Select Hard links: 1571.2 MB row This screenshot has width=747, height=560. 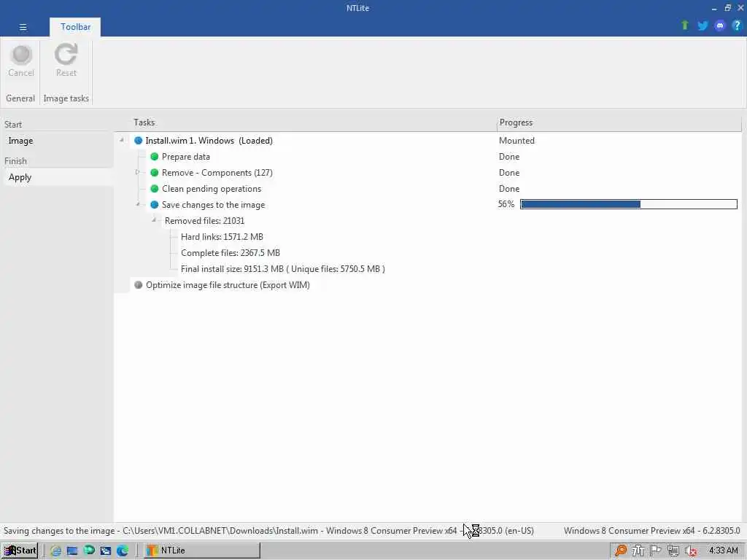click(x=222, y=237)
